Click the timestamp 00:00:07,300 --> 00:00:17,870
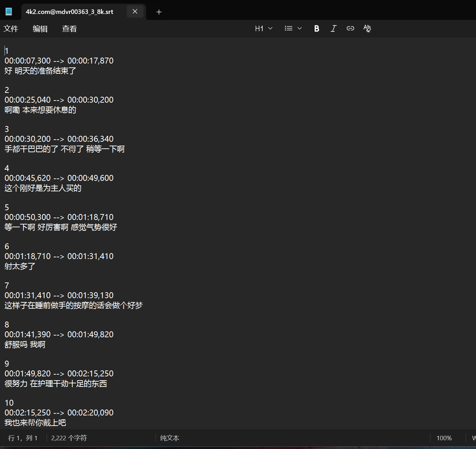Screen dimensions: 476x449 [x=59, y=61]
